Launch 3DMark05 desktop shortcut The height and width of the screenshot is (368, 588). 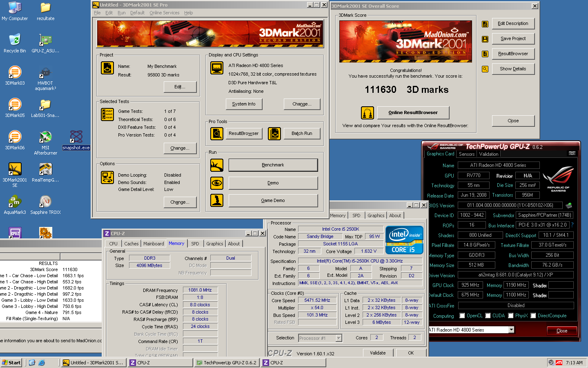[x=15, y=108]
